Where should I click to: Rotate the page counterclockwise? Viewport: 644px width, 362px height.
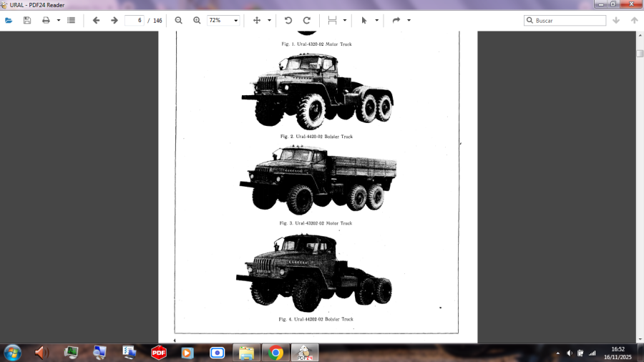point(288,20)
